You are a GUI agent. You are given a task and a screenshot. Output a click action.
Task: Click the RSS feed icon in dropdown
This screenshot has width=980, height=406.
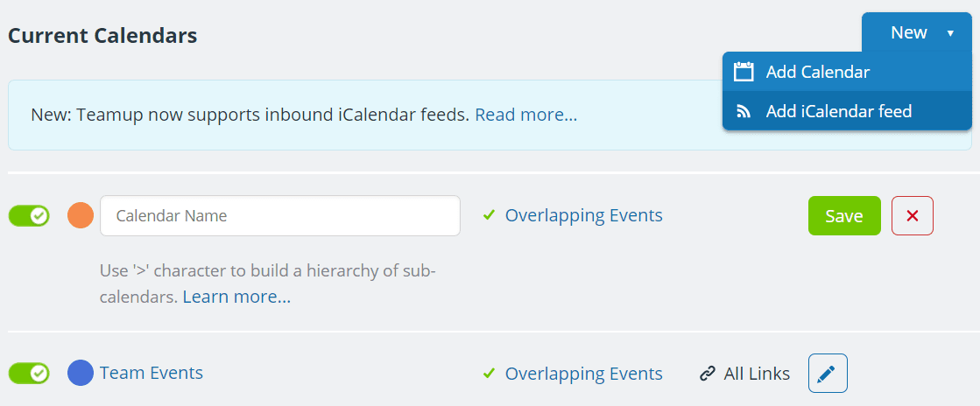744,112
